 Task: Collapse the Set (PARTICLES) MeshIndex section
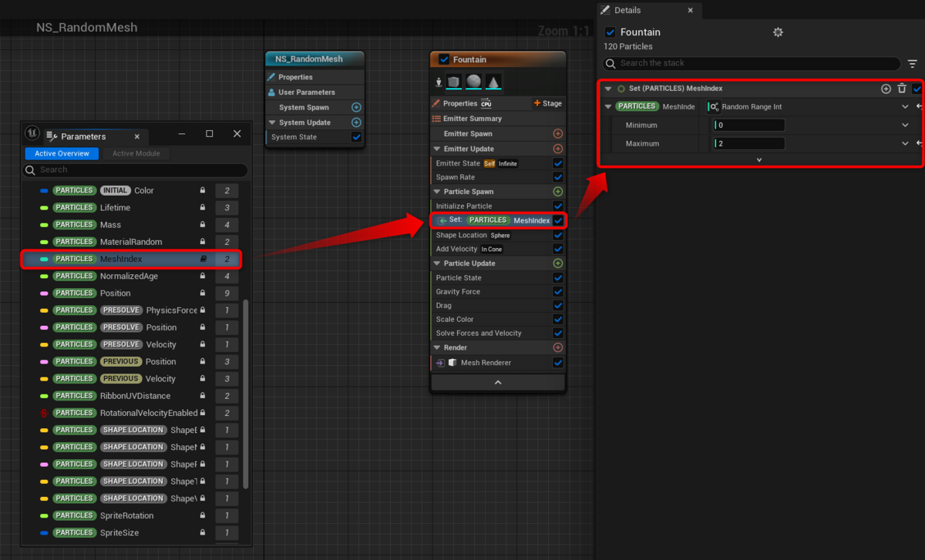608,89
